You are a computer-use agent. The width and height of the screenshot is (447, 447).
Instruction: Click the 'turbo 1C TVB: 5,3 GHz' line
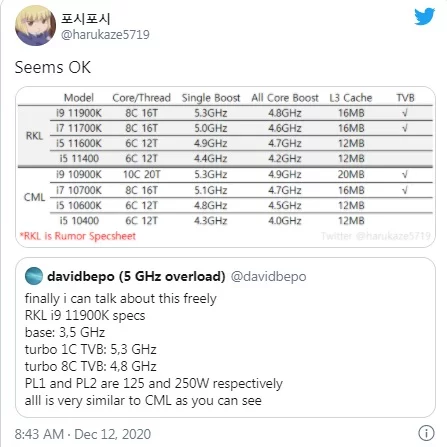[x=90, y=349]
